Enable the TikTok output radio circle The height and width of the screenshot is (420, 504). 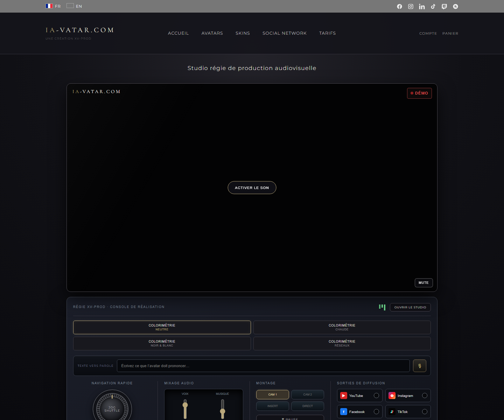tap(425, 412)
